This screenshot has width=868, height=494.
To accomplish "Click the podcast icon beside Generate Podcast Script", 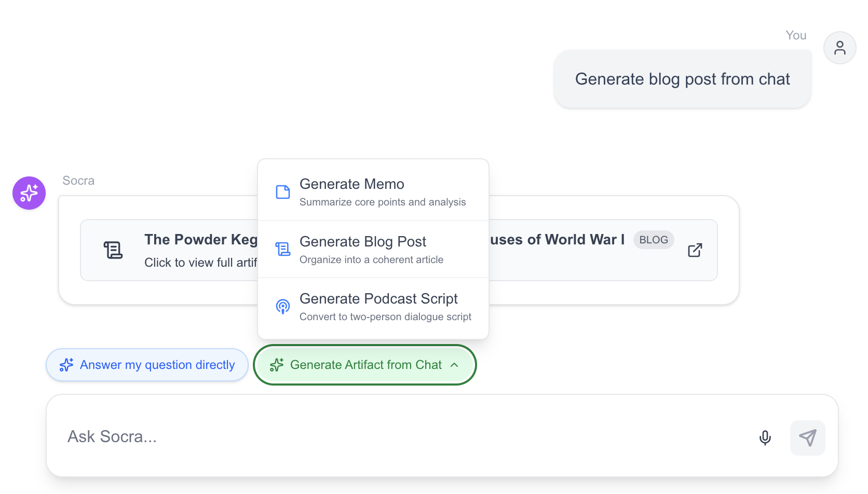I will click(x=282, y=307).
